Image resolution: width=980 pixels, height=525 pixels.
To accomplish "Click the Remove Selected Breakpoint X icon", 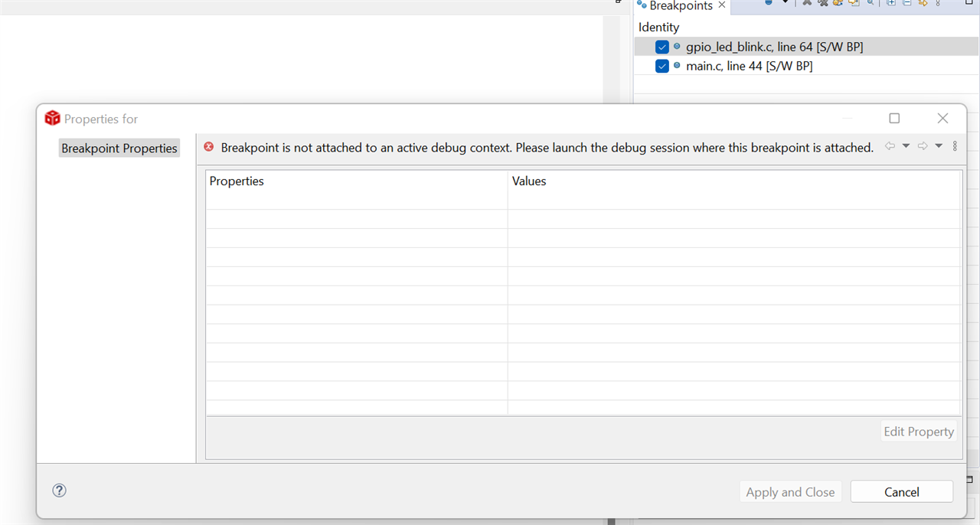I will (807, 3).
